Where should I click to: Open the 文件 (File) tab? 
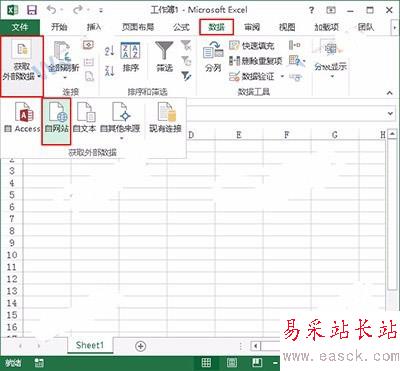(x=20, y=27)
